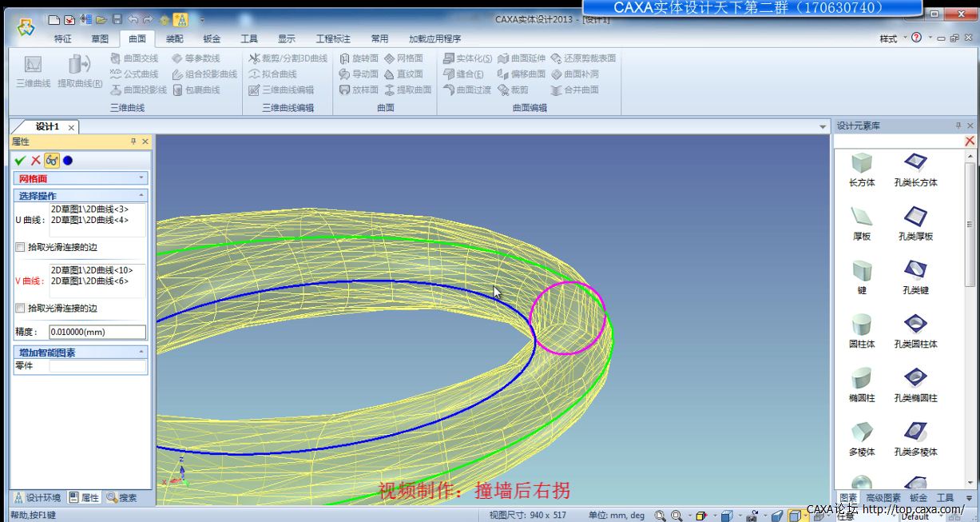The width and height of the screenshot is (980, 522).
Task: Switch to 高级图素 library tab
Action: pyautogui.click(x=883, y=498)
